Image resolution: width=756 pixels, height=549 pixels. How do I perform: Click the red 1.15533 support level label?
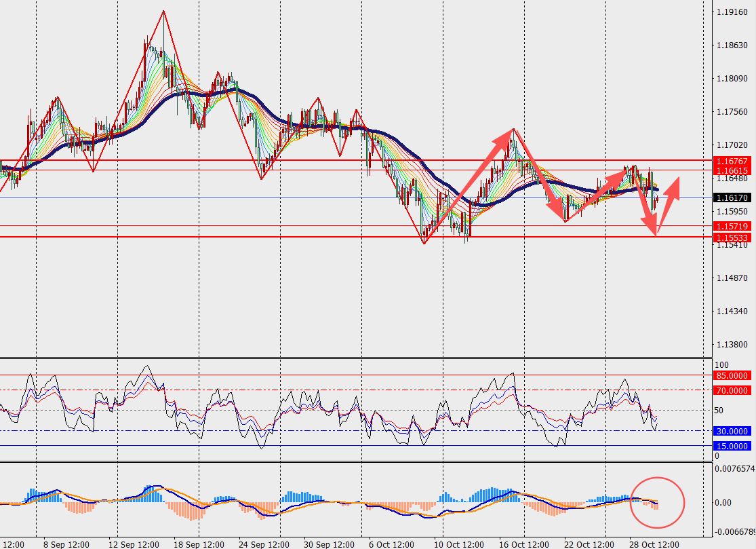pyautogui.click(x=732, y=238)
